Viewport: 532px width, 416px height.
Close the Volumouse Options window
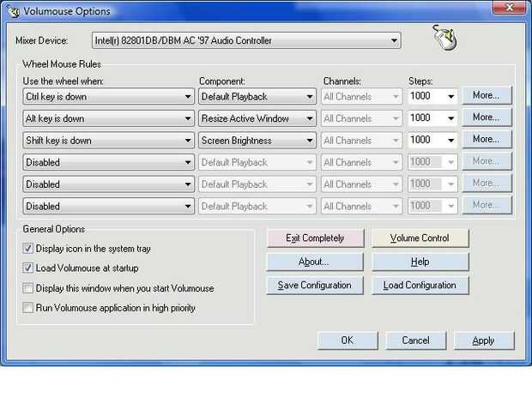[509, 7]
